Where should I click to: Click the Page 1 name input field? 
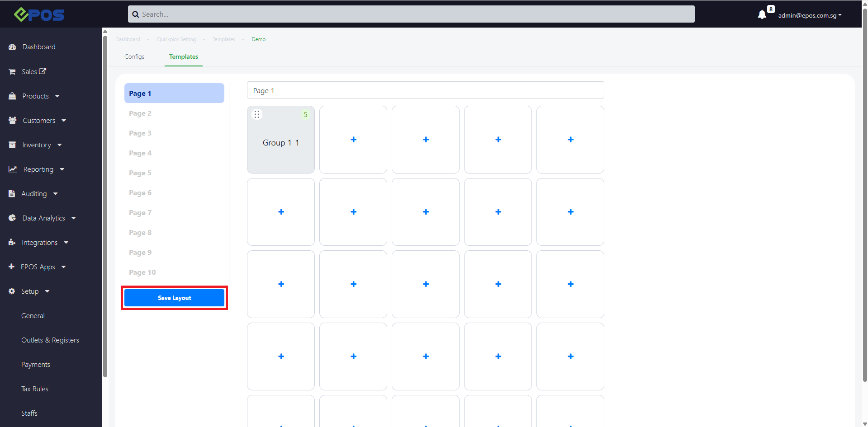(425, 90)
